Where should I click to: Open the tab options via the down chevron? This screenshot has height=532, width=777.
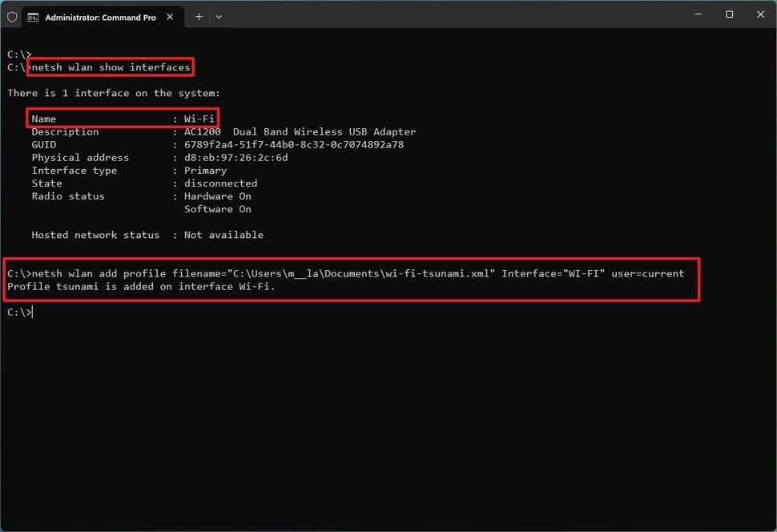220,17
